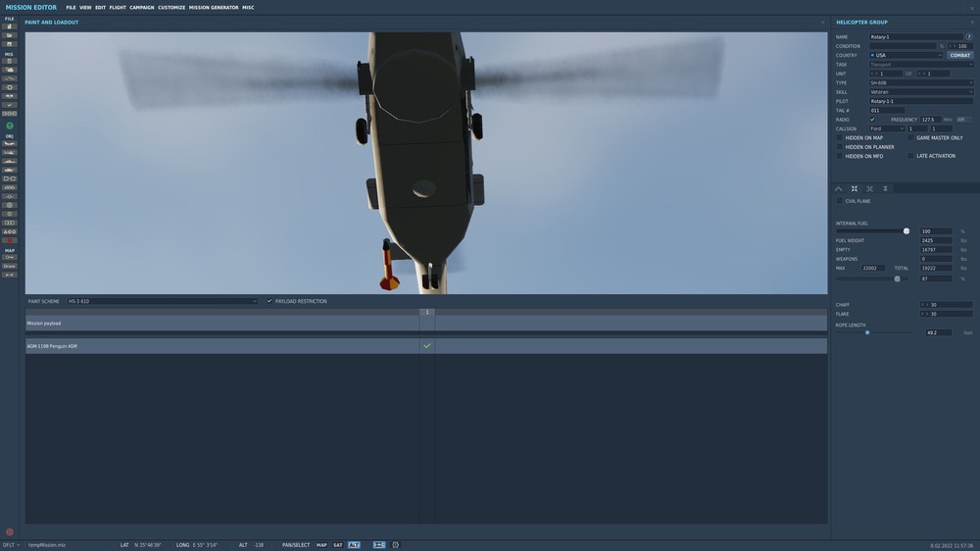The width and height of the screenshot is (980, 551).
Task: Switch to MAP view in status bar
Action: coord(321,545)
